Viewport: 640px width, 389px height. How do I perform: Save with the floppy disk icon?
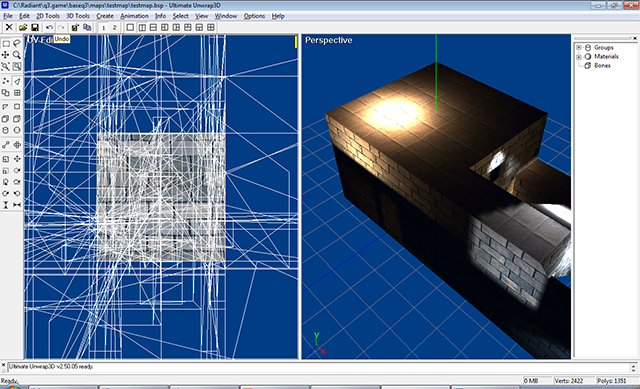pyautogui.click(x=35, y=27)
